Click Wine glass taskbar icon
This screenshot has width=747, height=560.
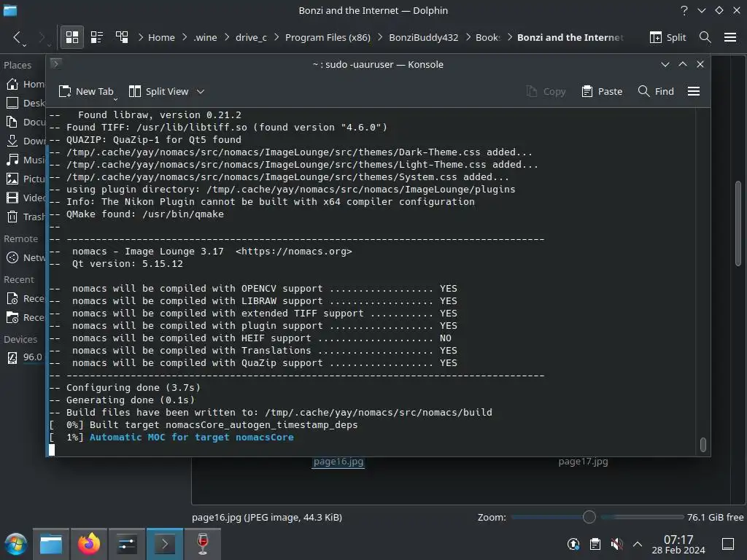click(203, 544)
